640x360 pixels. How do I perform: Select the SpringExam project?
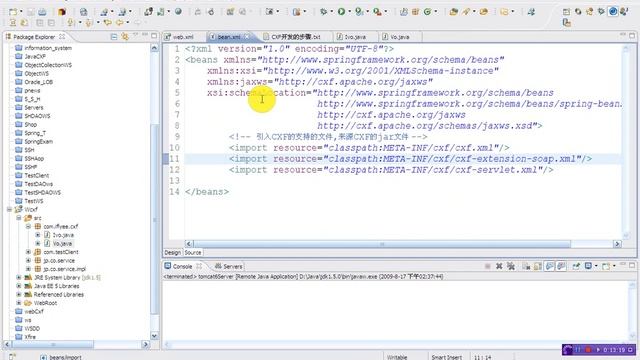38,141
